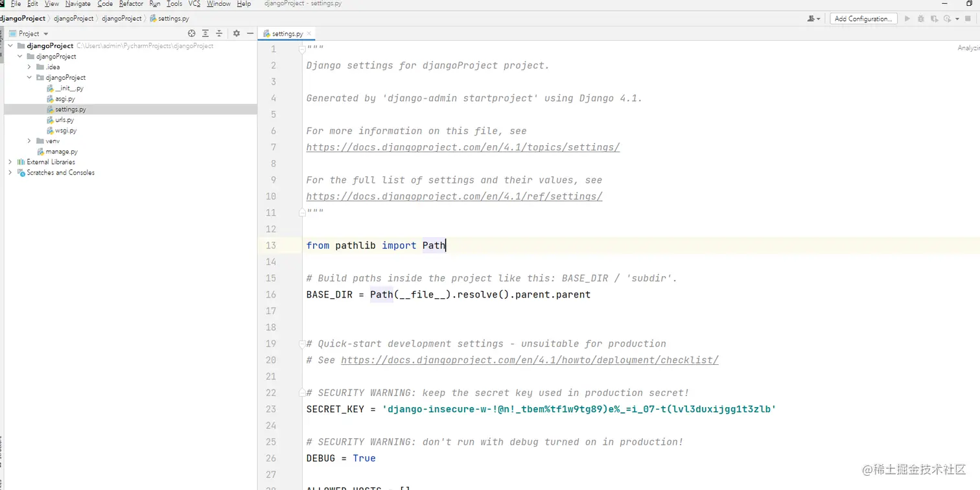The image size is (980, 490).
Task: Click the Collapse All icon in Project panel
Action: 219,33
